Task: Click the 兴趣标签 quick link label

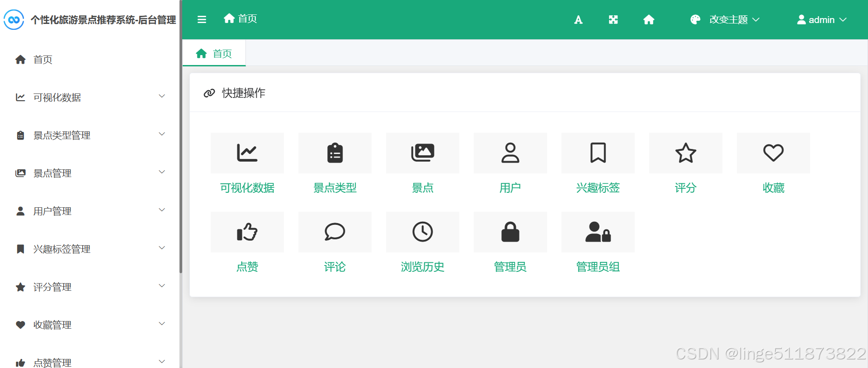Action: (x=598, y=188)
